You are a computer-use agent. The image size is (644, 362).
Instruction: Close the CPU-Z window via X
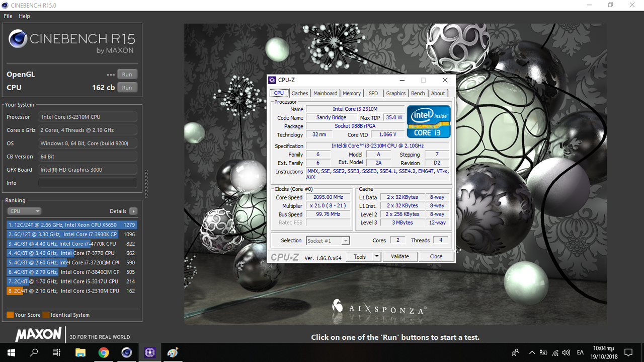click(x=445, y=80)
